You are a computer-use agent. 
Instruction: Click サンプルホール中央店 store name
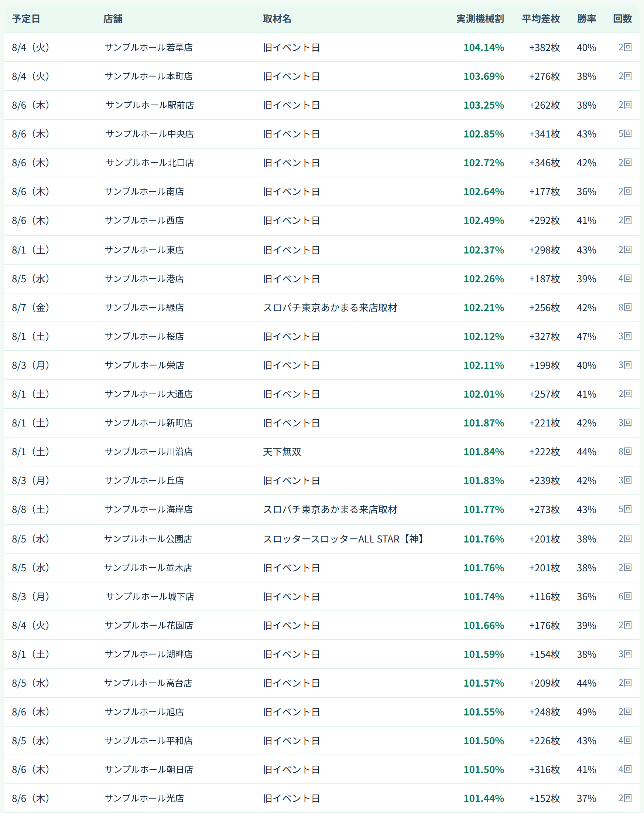pyautogui.click(x=150, y=134)
